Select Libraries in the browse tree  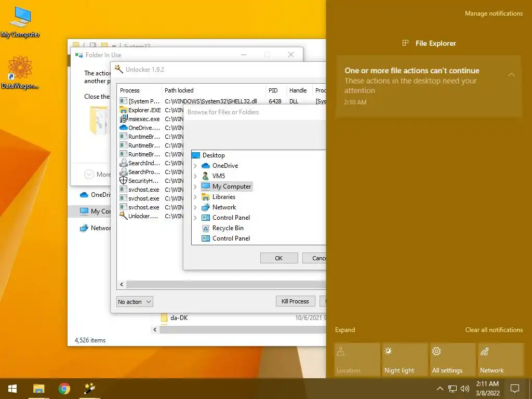pos(223,197)
